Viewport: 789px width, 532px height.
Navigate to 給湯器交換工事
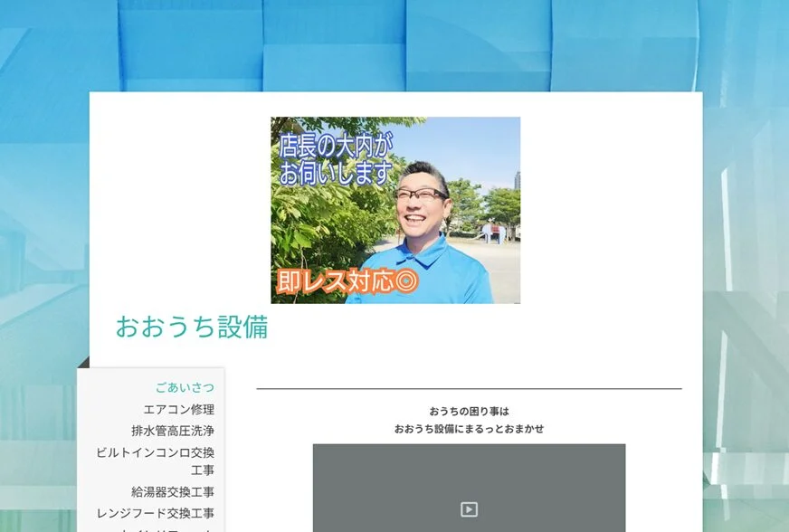[172, 492]
